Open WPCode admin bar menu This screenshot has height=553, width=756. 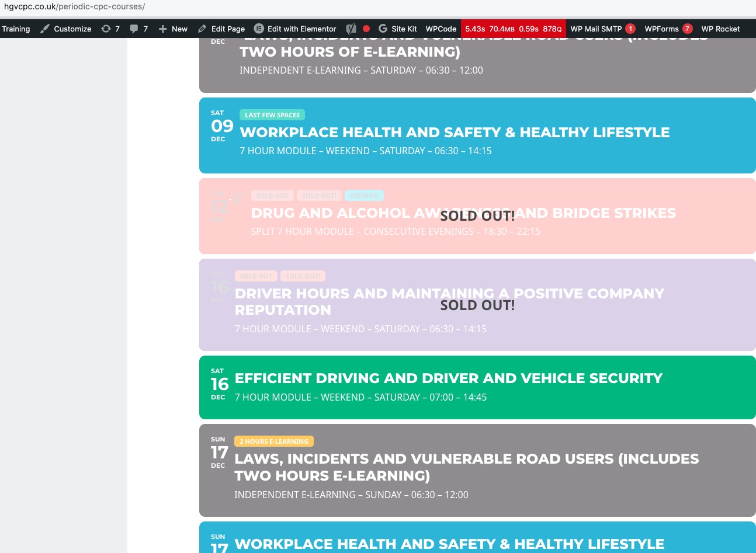point(441,29)
